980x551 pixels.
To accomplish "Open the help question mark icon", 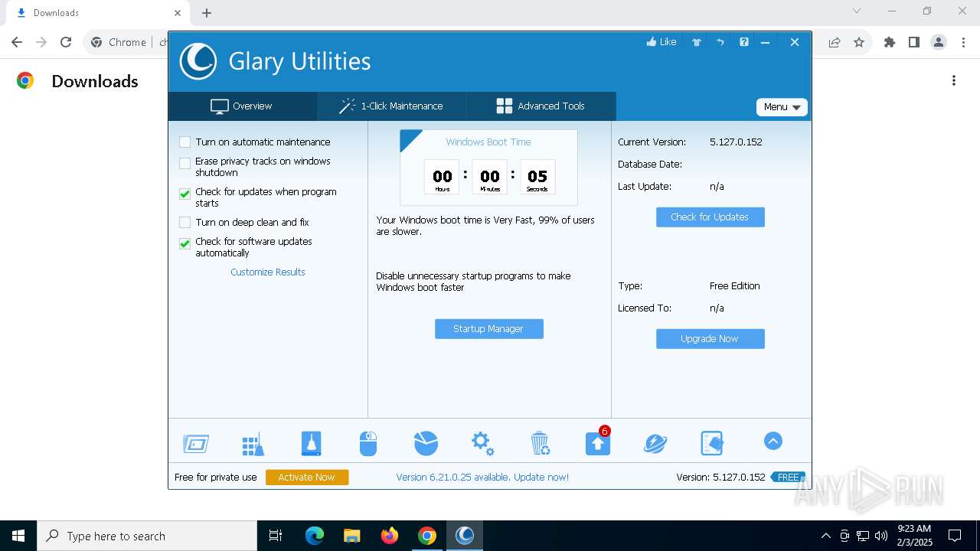I will (744, 42).
